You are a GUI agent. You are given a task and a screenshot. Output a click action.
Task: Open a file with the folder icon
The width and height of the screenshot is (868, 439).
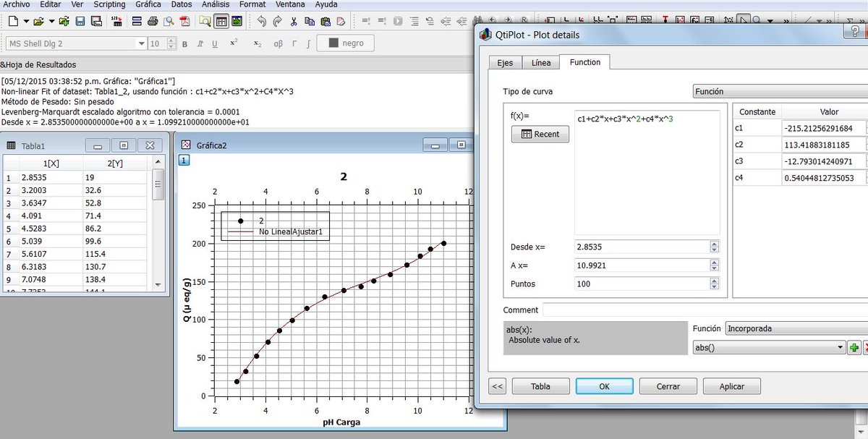38,21
